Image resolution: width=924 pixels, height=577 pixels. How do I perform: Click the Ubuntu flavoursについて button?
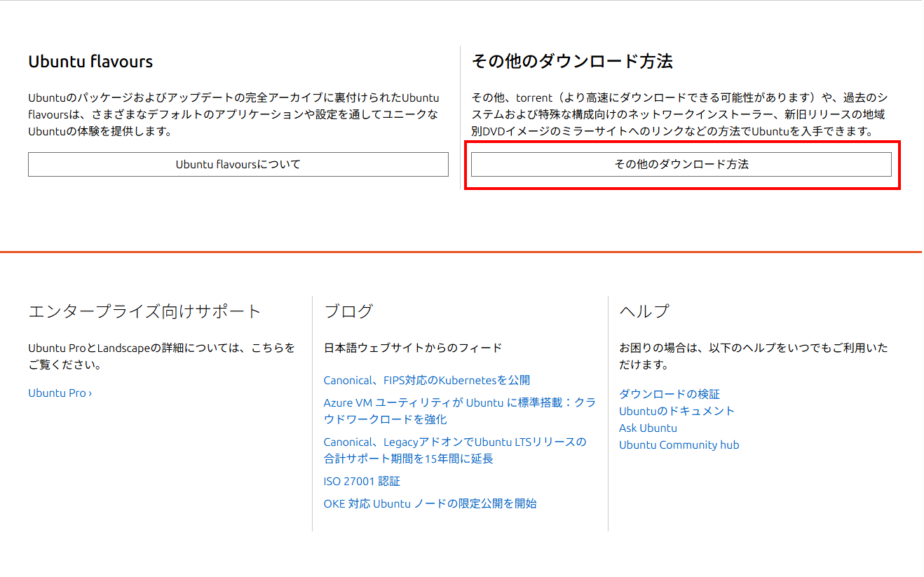point(238,164)
